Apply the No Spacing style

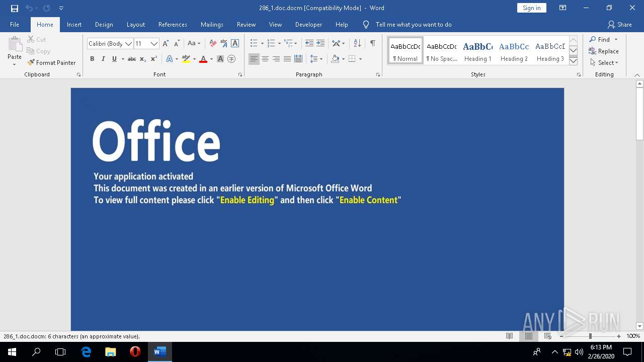pyautogui.click(x=441, y=51)
